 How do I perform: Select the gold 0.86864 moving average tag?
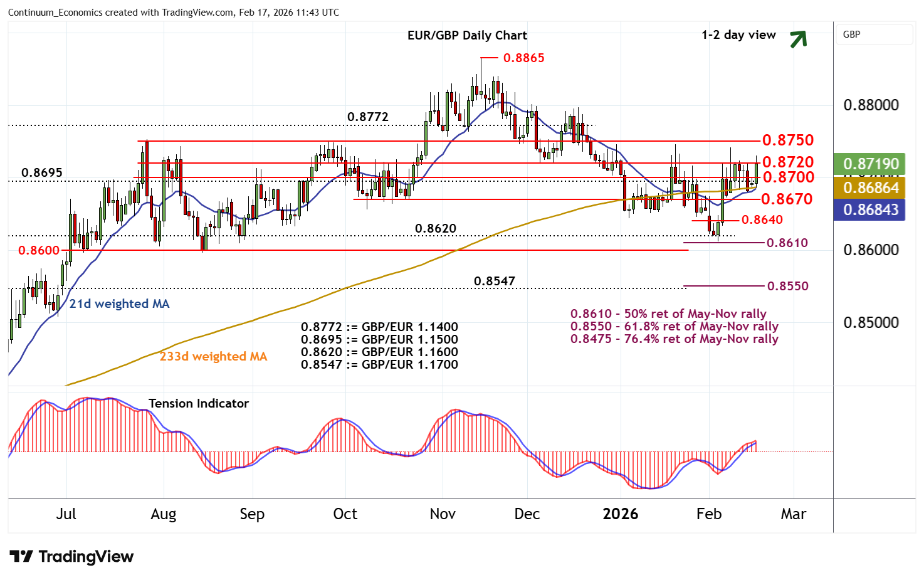pyautogui.click(x=871, y=187)
